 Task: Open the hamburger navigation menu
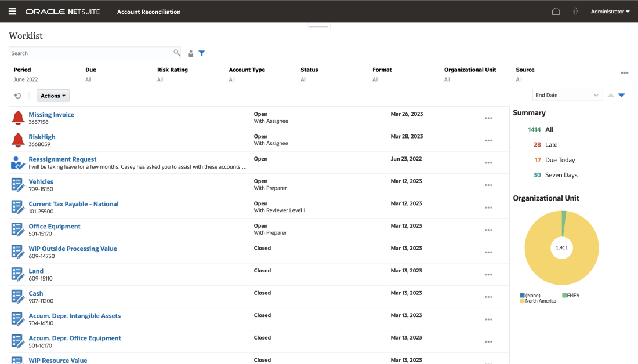click(12, 12)
